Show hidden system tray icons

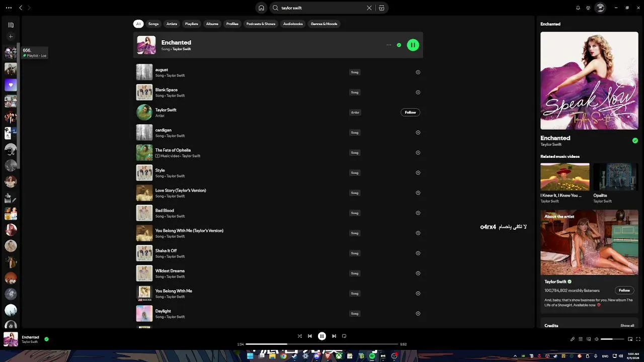(x=515, y=356)
